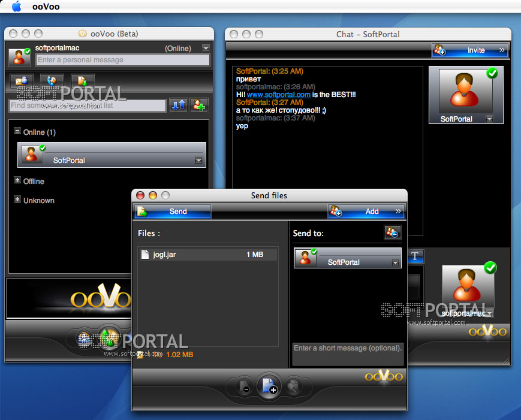Viewport: 521px width, 420px height.
Task: Click the 1.02 MB total size text
Action: click(x=179, y=355)
